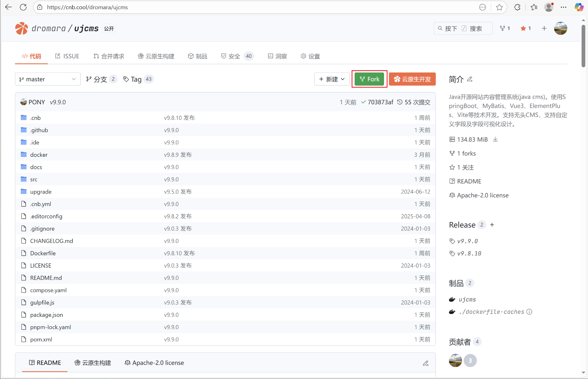Open the .cnb folder
Viewport: 588px width, 379px height.
(x=35, y=118)
